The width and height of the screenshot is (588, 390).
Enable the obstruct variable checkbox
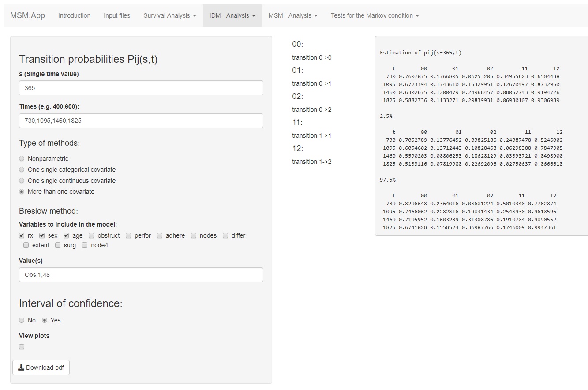[91, 235]
